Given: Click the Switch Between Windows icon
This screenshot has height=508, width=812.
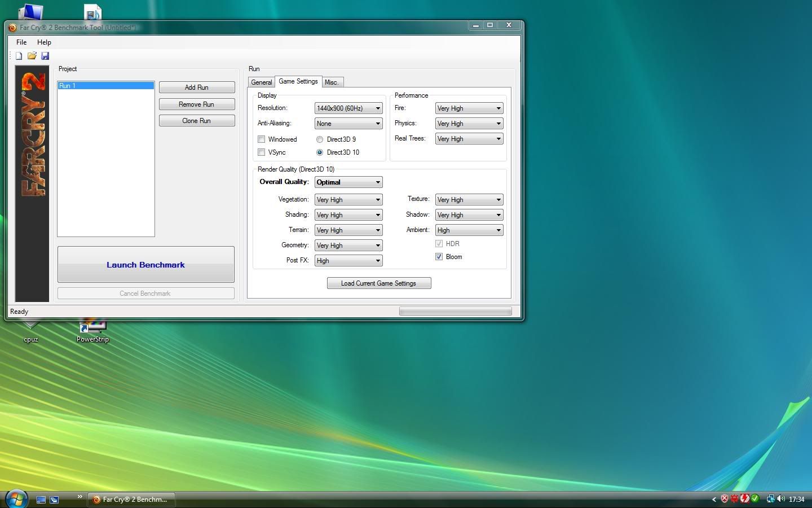Looking at the screenshot, I should [54, 500].
